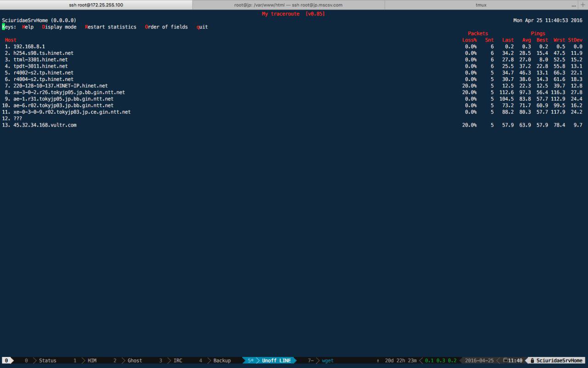Click the 117.9 worst ping of hop 11
This screenshot has height=368, width=588.
(558, 112)
